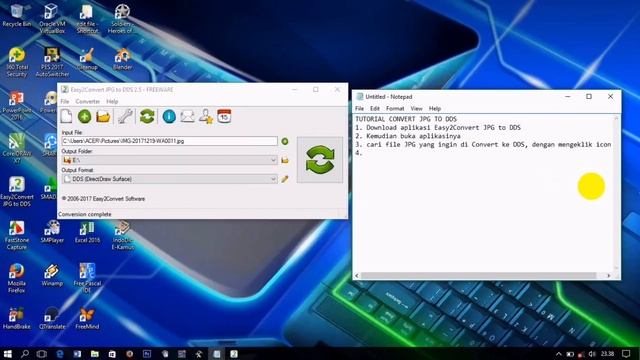Open the File menu in Easy2Convert
This screenshot has width=640, height=360.
point(65,101)
